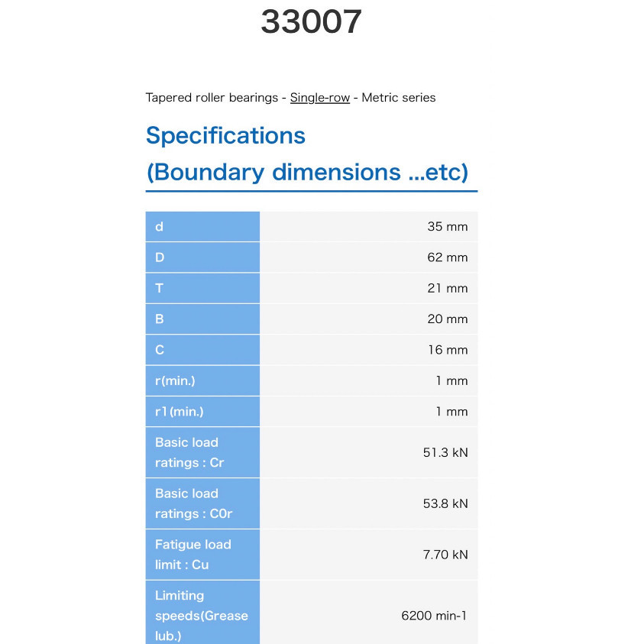Click the Specifications heading
Screen dimensions: 644x644
[x=225, y=135]
